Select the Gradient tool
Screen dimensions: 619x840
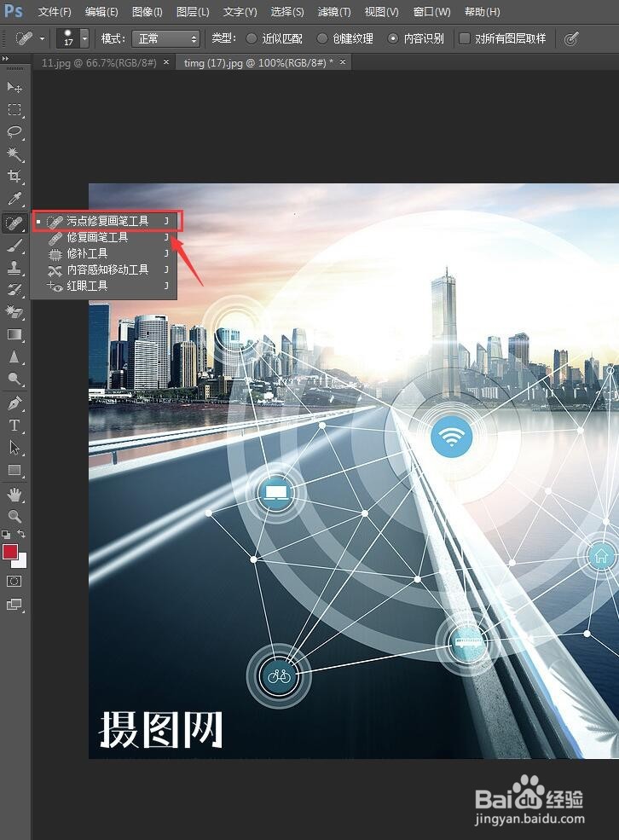click(x=14, y=335)
